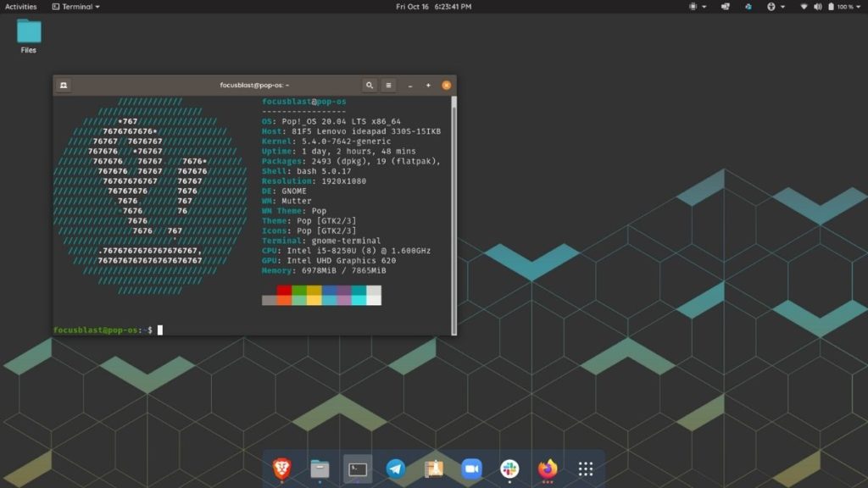Open the file manager in the dock
Viewport: 868px width, 488px height.
(x=320, y=469)
